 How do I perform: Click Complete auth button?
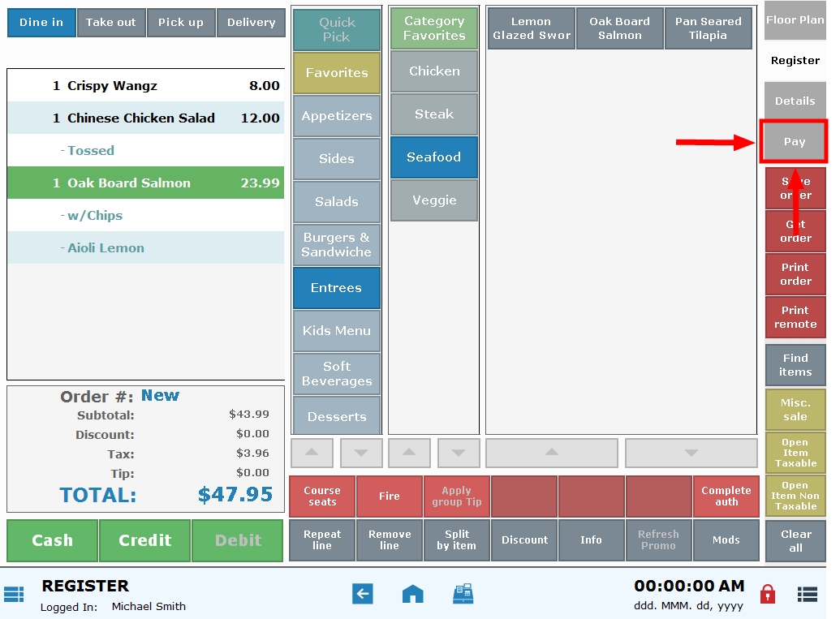click(726, 496)
